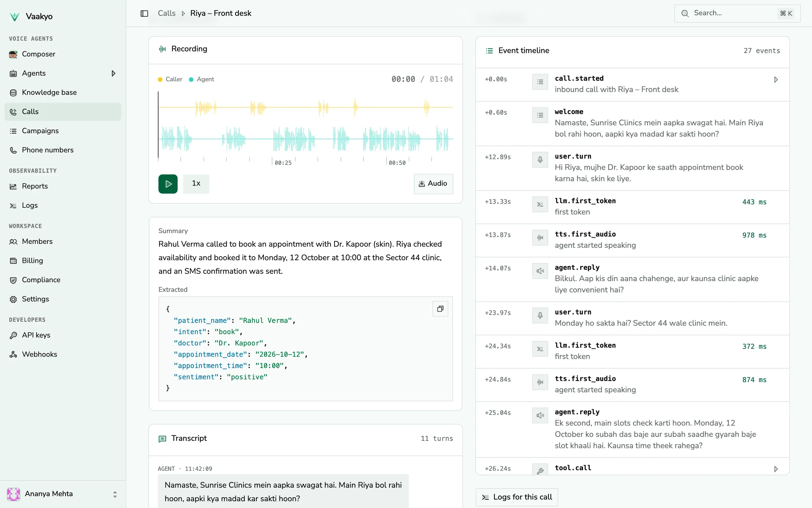The width and height of the screenshot is (812, 508).
Task: Copy the extracted JSON
Action: click(x=440, y=309)
